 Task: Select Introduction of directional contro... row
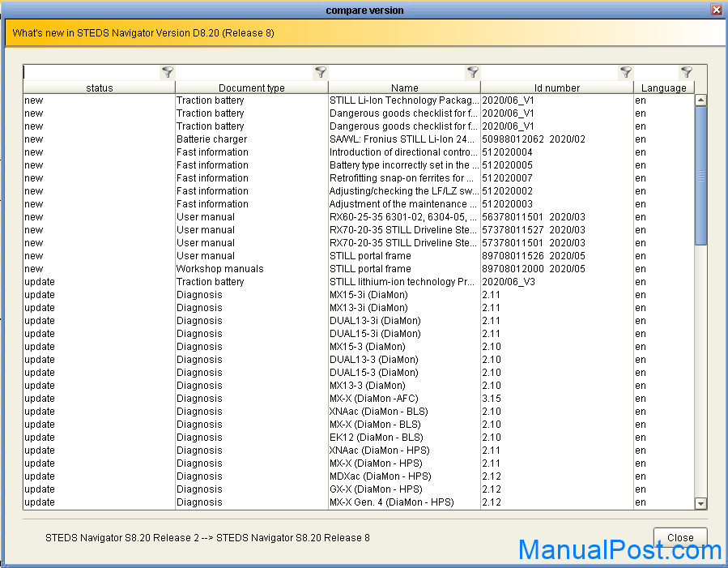pos(359,152)
